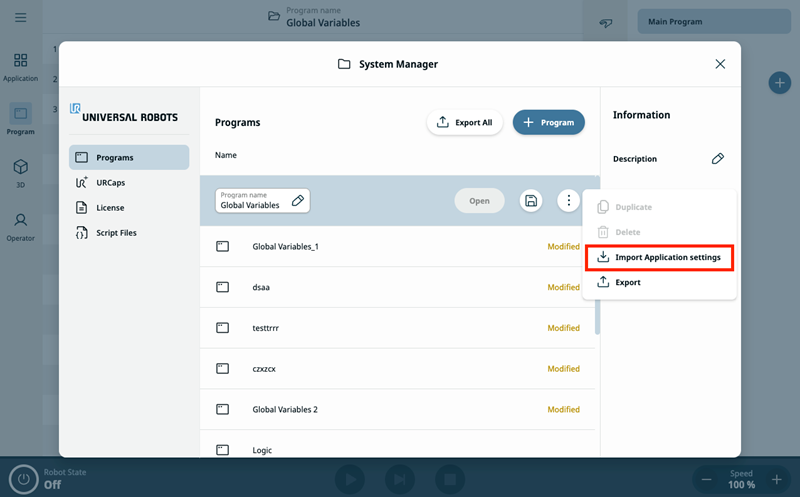
Task: Click the czxzcx row program icon
Action: point(222,368)
